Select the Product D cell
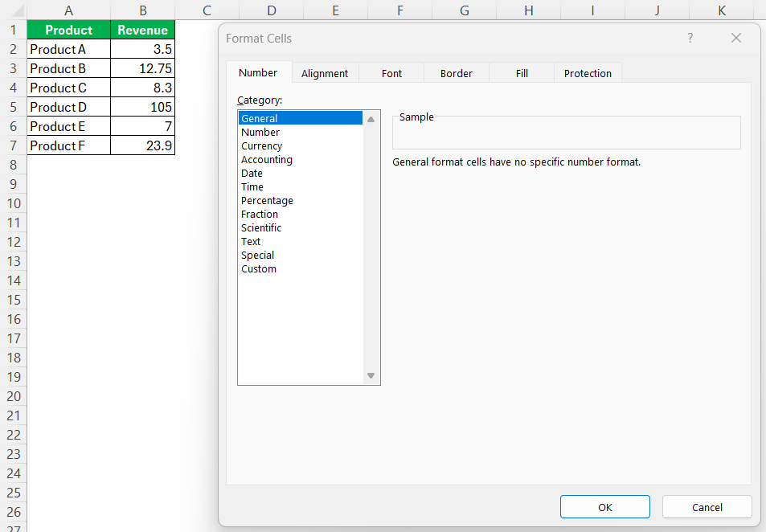The image size is (766, 532). pos(69,107)
